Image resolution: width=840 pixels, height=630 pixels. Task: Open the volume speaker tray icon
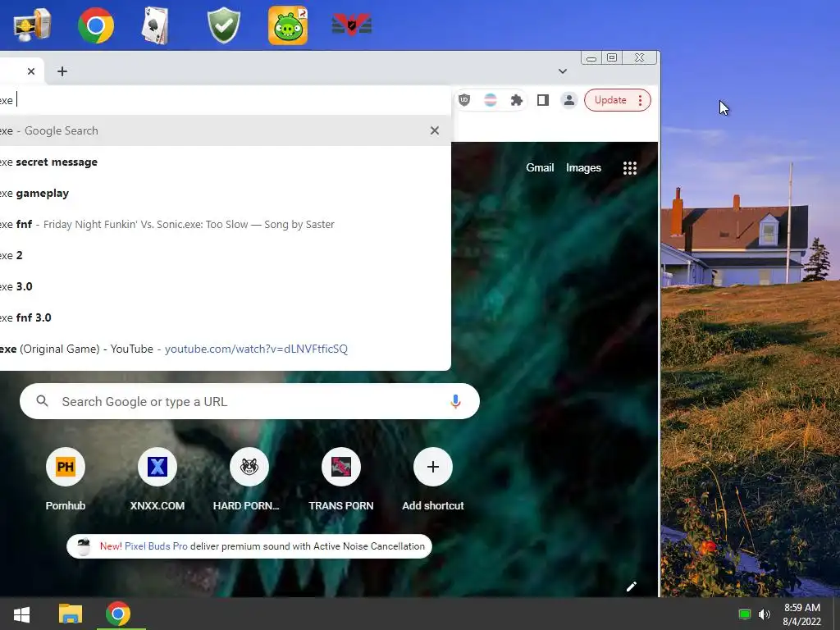(765, 614)
